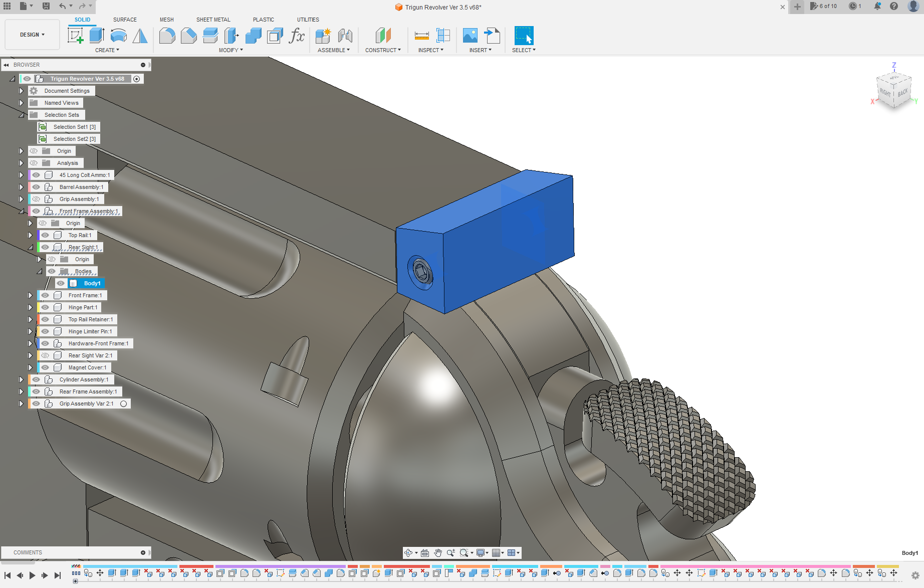924x588 pixels.
Task: Open the Parameters fx tool
Action: coord(297,36)
